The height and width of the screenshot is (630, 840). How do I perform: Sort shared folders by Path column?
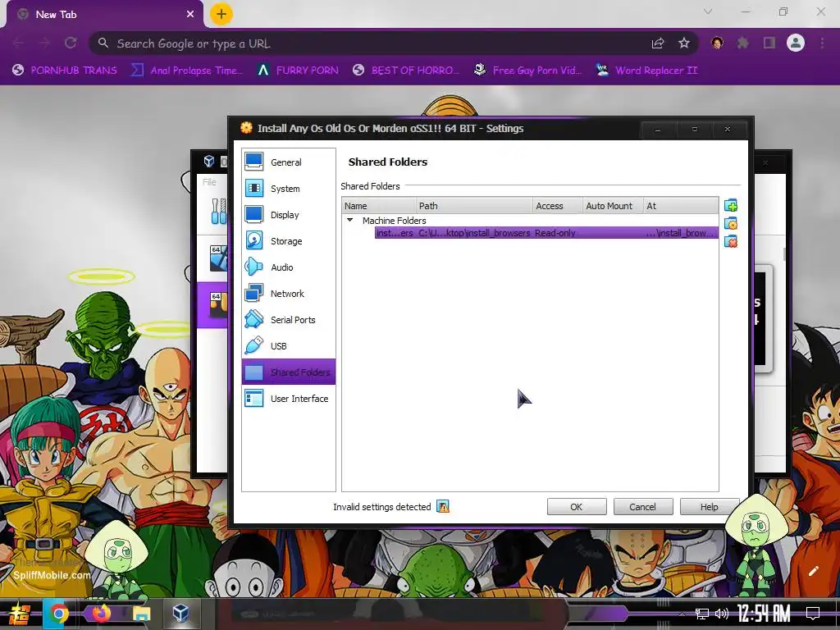point(475,206)
